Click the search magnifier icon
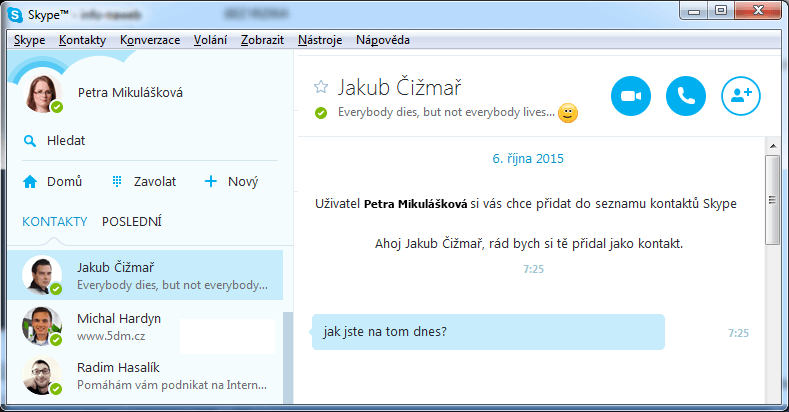Screen dimensions: 789x412 [30, 141]
